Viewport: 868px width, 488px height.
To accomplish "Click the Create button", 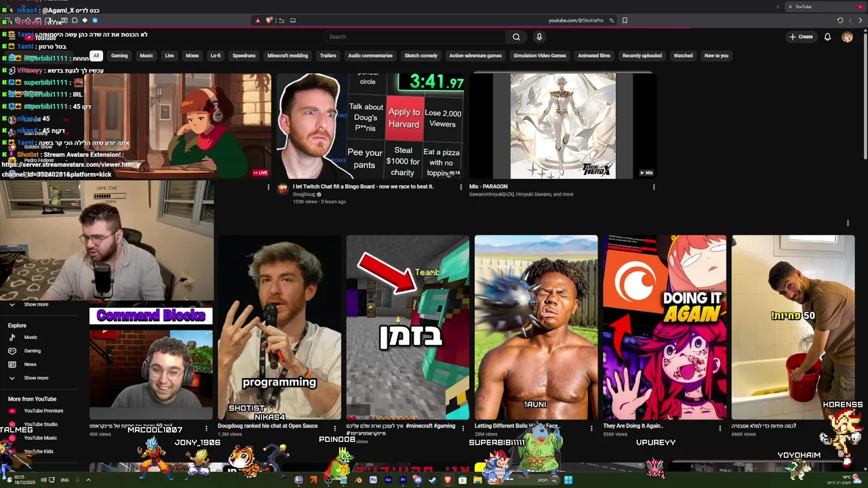I will tap(801, 37).
